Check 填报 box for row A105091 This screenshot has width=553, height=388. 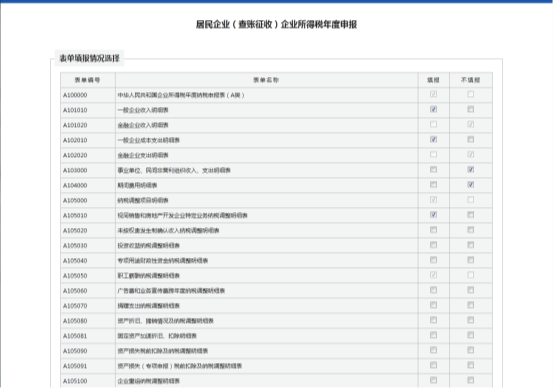click(433, 365)
